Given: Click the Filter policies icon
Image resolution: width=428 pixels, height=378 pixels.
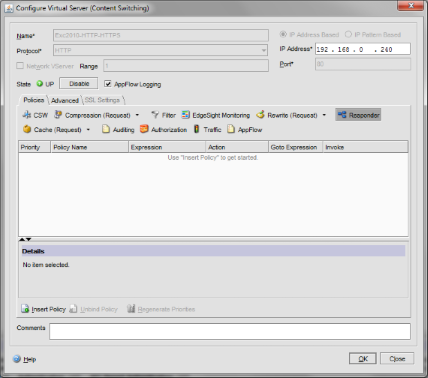Looking at the screenshot, I should click(155, 115).
